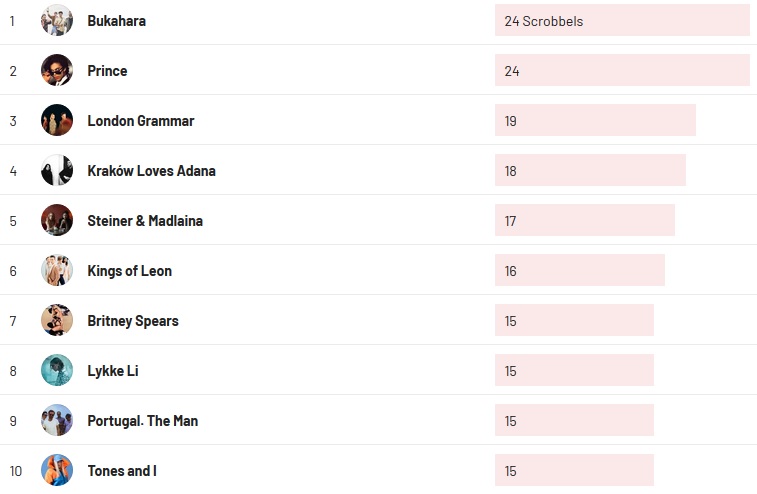Open Kings of Leon name link

129,271
